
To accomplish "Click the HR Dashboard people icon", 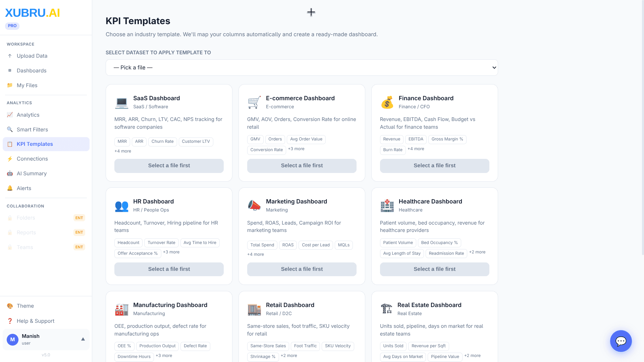I will [x=121, y=206].
